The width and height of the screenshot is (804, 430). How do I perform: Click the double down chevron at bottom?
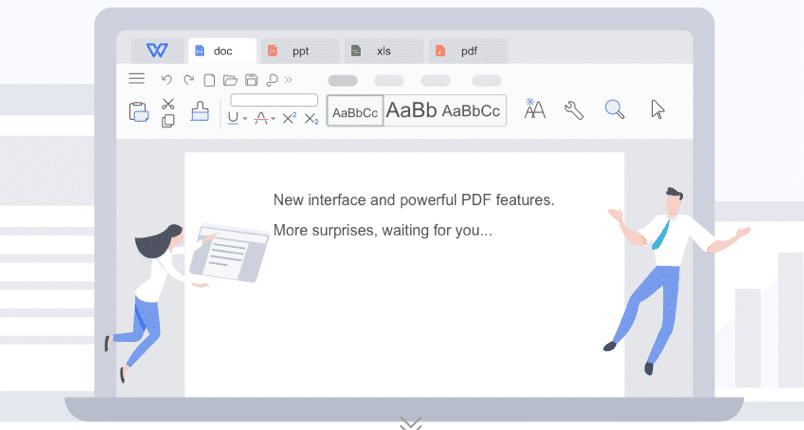[411, 423]
